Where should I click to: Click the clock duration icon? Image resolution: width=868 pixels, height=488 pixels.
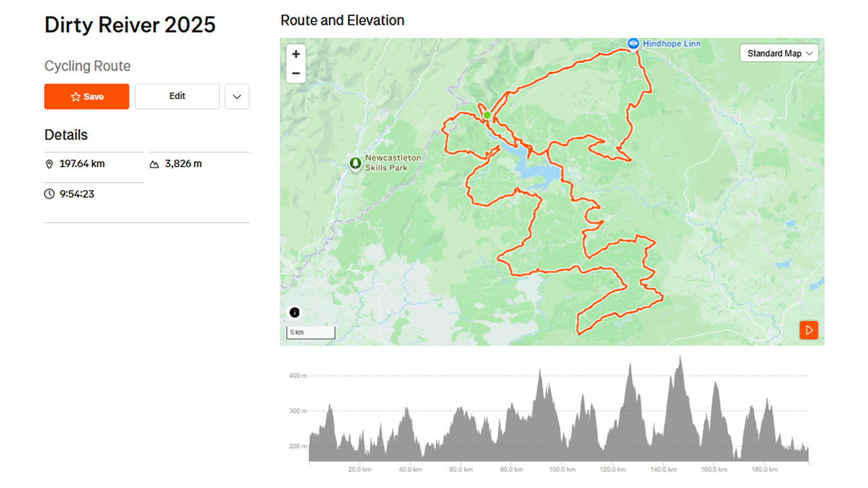point(49,194)
